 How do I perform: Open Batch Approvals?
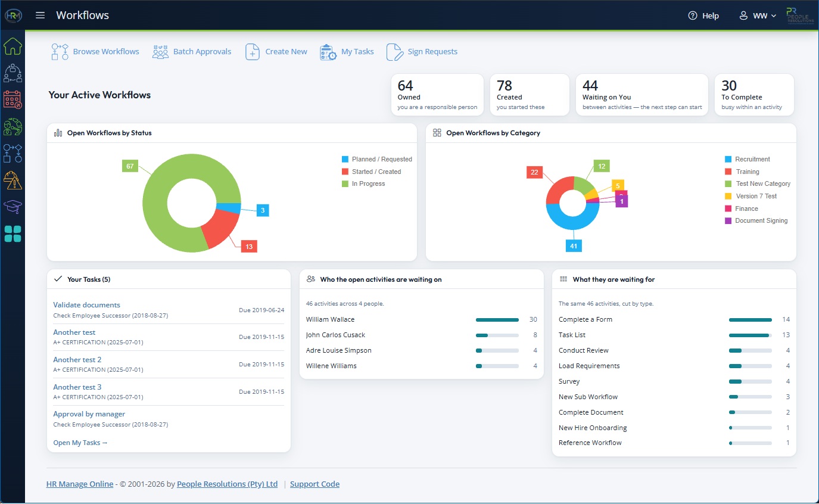[191, 52]
